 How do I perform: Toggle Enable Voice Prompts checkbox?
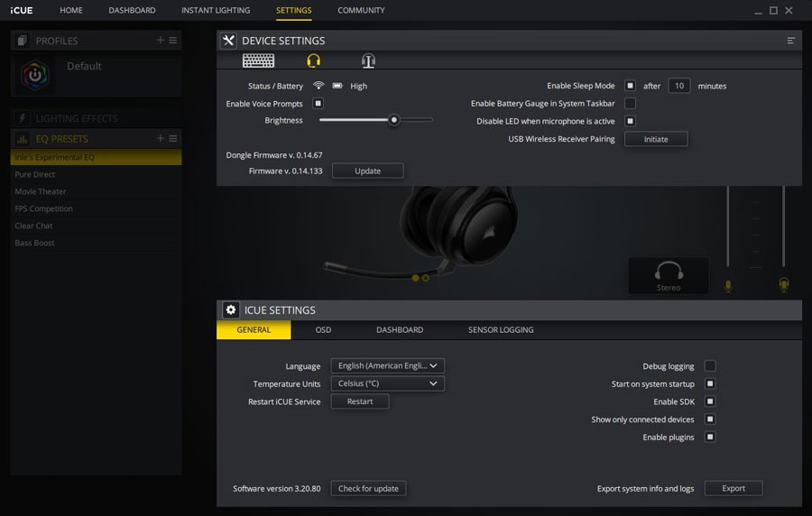tap(318, 104)
